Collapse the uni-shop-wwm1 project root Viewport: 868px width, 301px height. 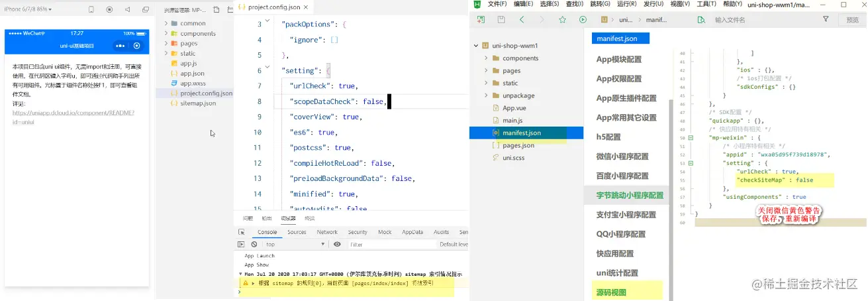coord(475,46)
